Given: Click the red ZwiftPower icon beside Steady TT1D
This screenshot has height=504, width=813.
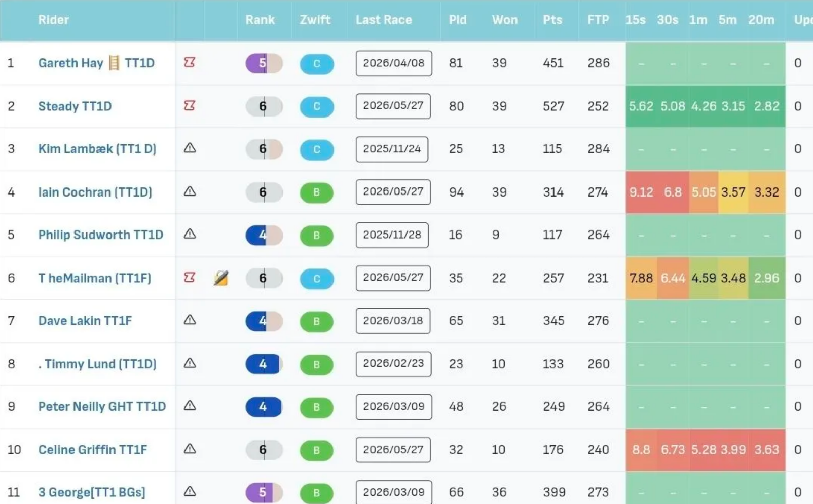Looking at the screenshot, I should coord(190,105).
